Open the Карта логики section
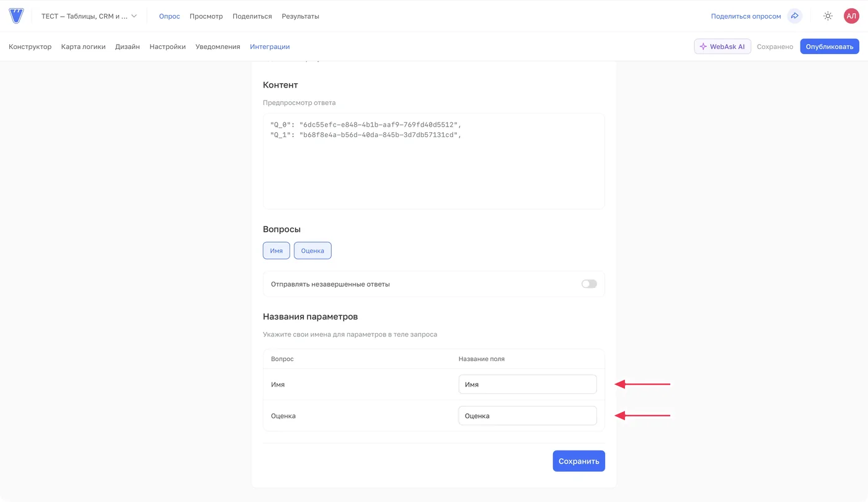Image resolution: width=868 pixels, height=502 pixels. pyautogui.click(x=83, y=47)
